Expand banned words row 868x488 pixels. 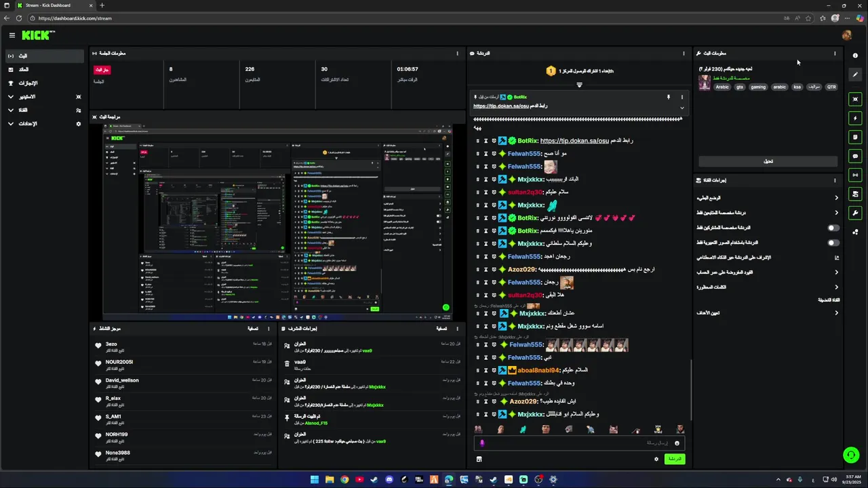click(768, 287)
